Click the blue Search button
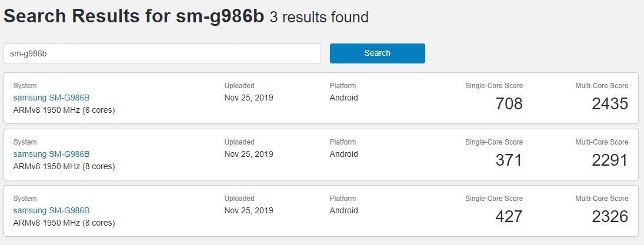The height and width of the screenshot is (245, 644). point(377,53)
